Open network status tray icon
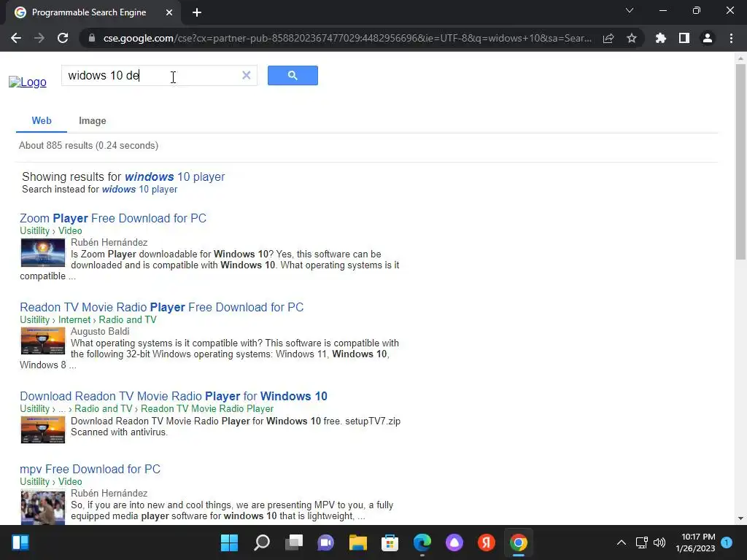 tap(641, 542)
